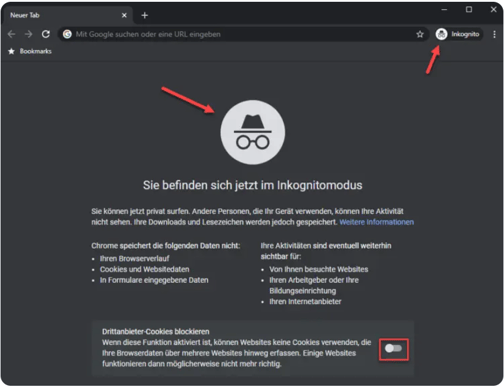This screenshot has height=387, width=504.
Task: Minimize the Chrome window
Action: (444, 9)
